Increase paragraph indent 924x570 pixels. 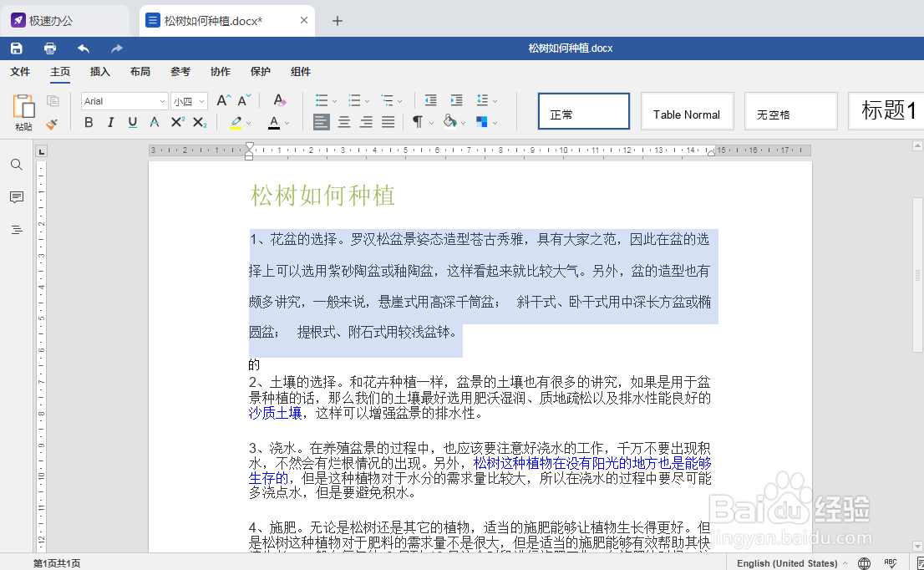457,100
